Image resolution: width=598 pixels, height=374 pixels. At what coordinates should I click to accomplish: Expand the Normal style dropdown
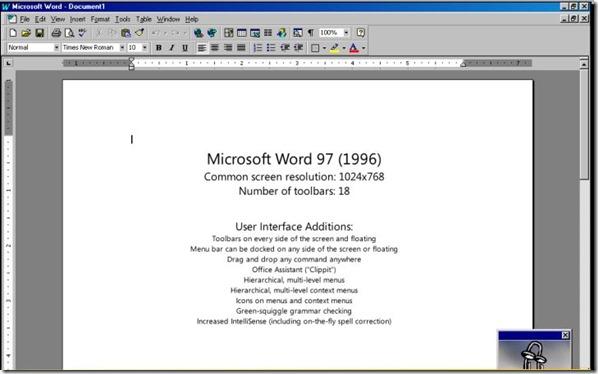[x=56, y=48]
